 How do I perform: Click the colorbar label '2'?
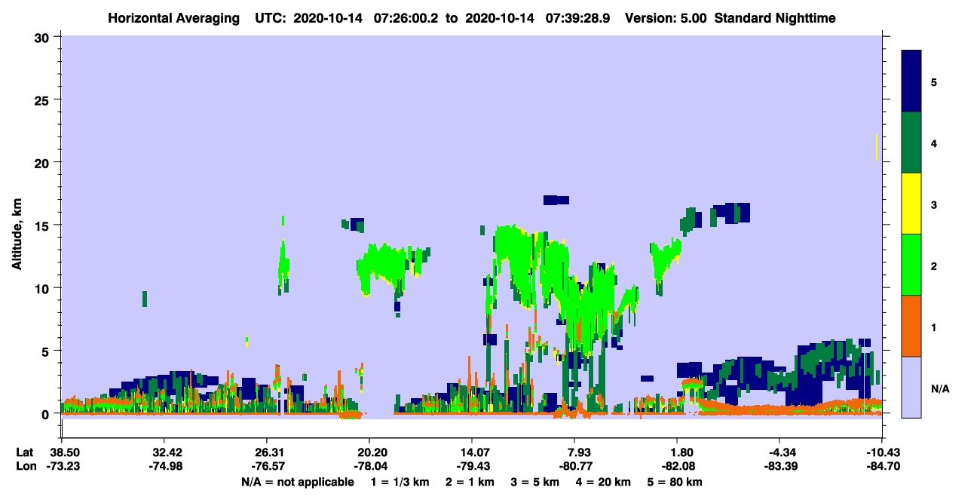934,265
